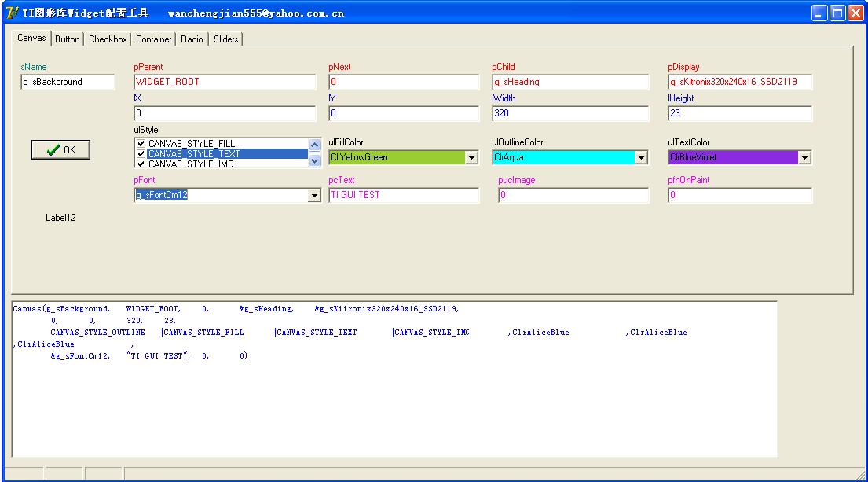
Task: Click the ClrAqua outline color swatch
Action: coord(563,157)
